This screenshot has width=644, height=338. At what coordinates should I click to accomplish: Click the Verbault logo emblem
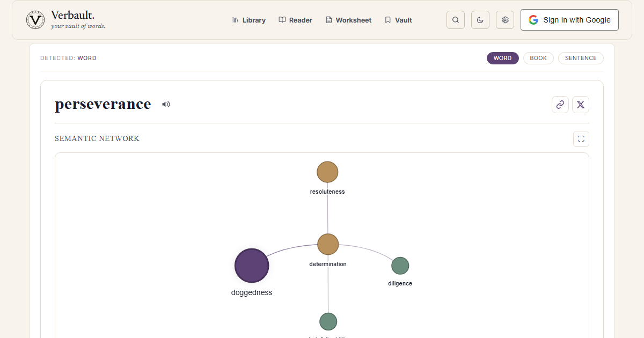click(x=35, y=20)
